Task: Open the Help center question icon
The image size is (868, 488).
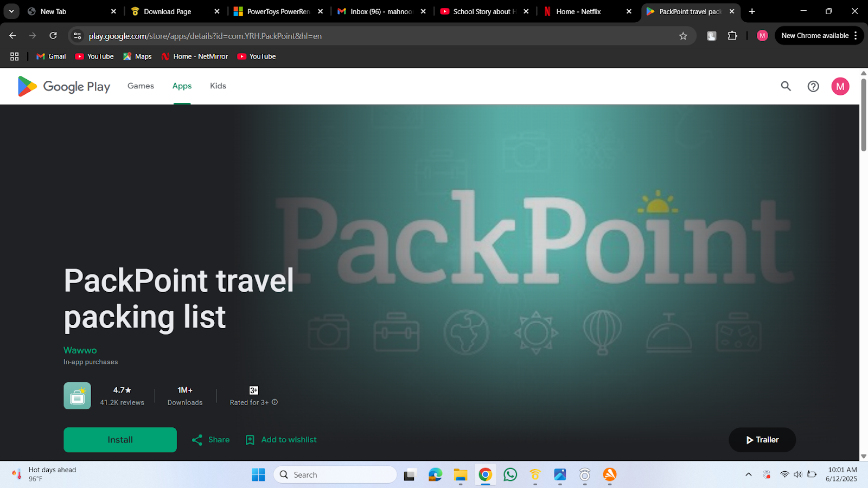Action: tap(813, 86)
